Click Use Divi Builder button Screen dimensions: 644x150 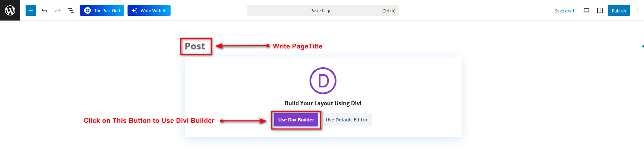click(x=296, y=120)
